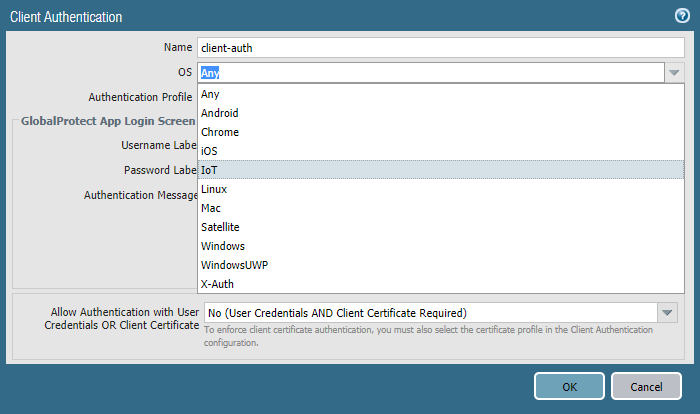Click the Name input field
700x414 pixels.
tap(440, 47)
